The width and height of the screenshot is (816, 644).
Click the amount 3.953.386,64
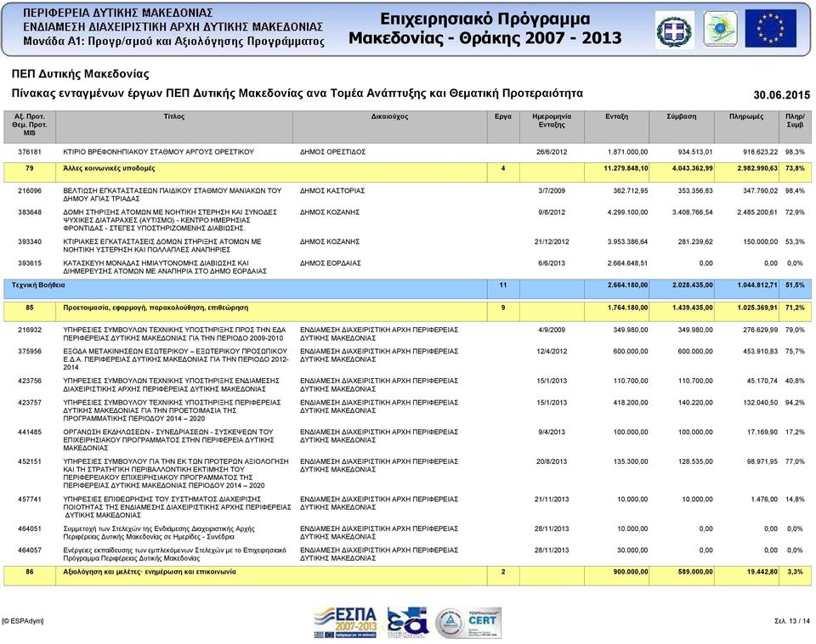627,242
